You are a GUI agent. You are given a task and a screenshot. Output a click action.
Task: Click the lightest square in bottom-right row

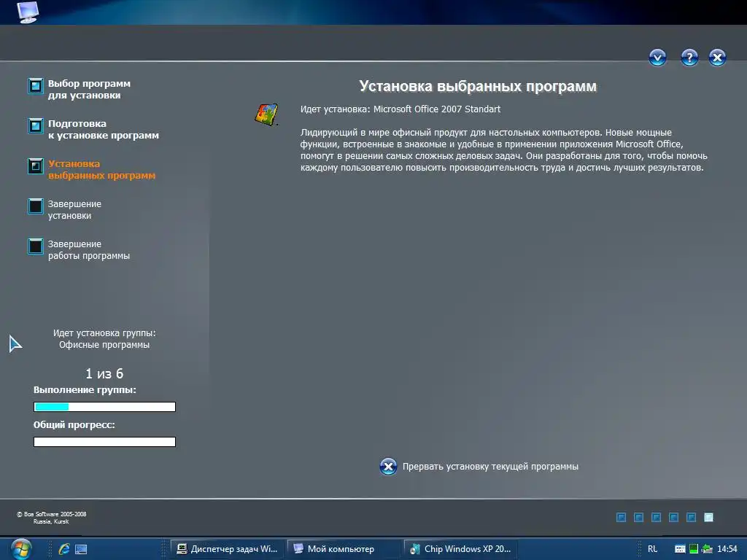709,517
